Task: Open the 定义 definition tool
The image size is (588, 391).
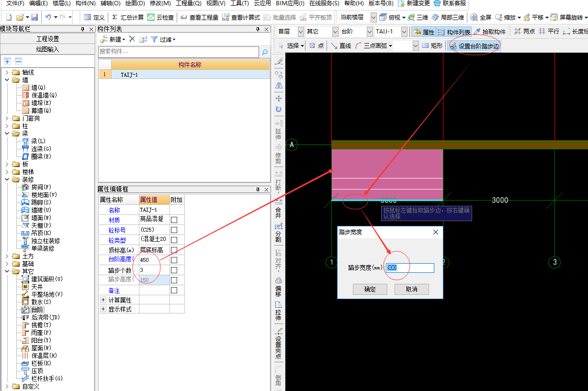Action: click(94, 17)
